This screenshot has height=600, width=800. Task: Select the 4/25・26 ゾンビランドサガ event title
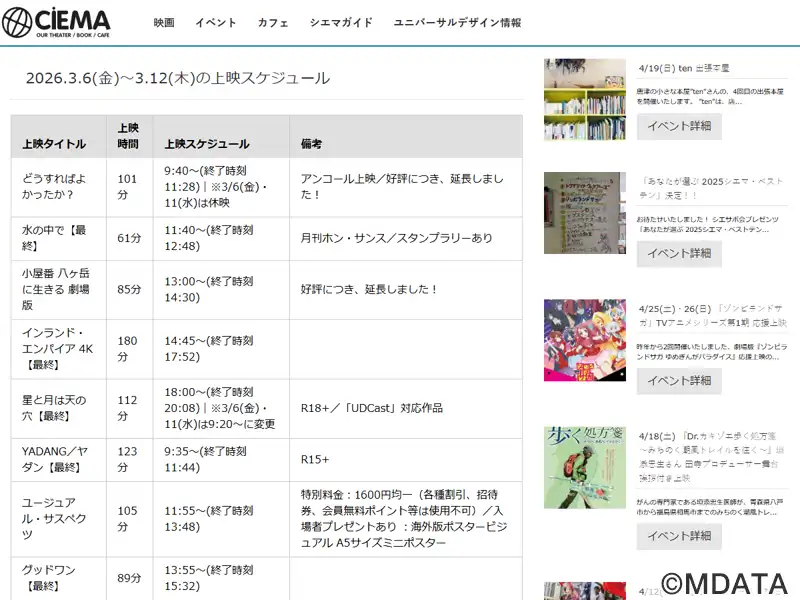click(x=712, y=316)
